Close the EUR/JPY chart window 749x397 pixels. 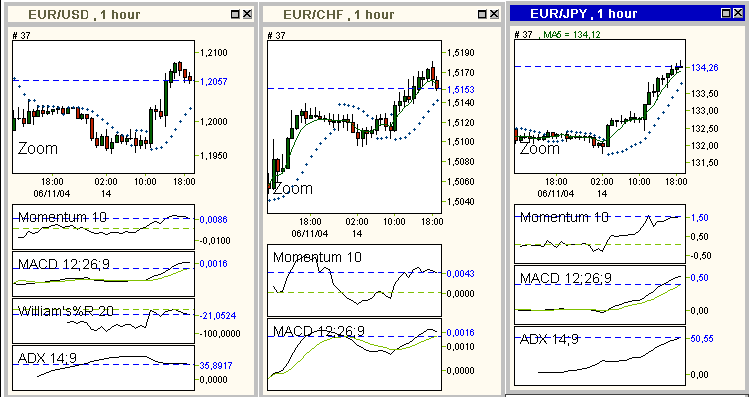(x=738, y=13)
